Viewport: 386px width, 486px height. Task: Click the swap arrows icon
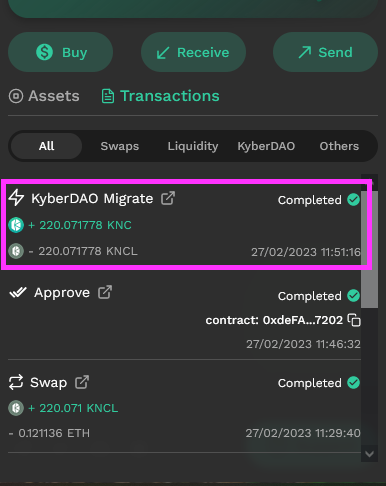coord(16,382)
